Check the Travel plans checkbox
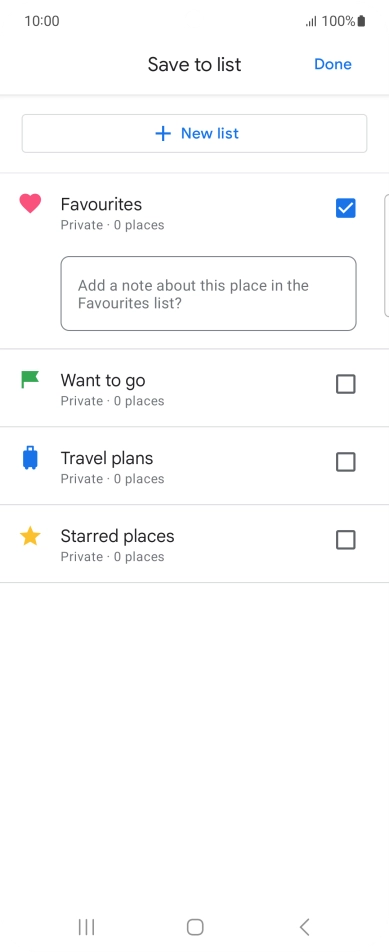This screenshot has height=952, width=389. (345, 462)
